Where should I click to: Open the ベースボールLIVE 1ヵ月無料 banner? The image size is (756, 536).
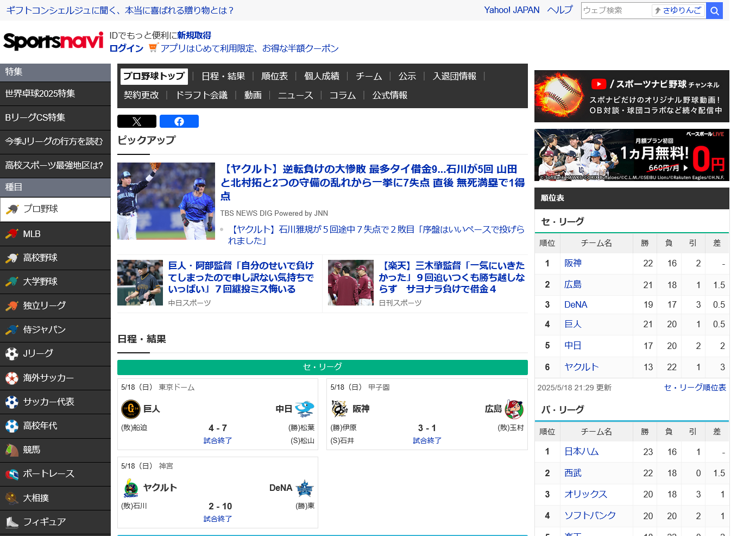632,155
